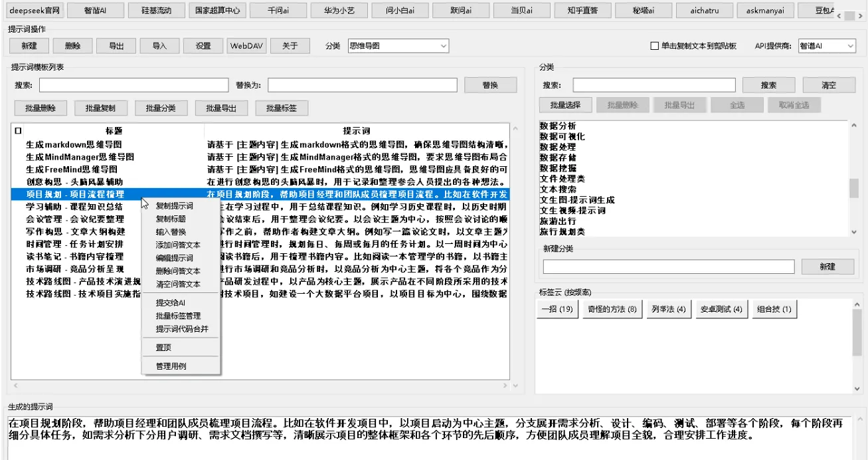Toggle the select-all checkbox in 标题 header
This screenshot has width=868, height=460.
tap(18, 132)
